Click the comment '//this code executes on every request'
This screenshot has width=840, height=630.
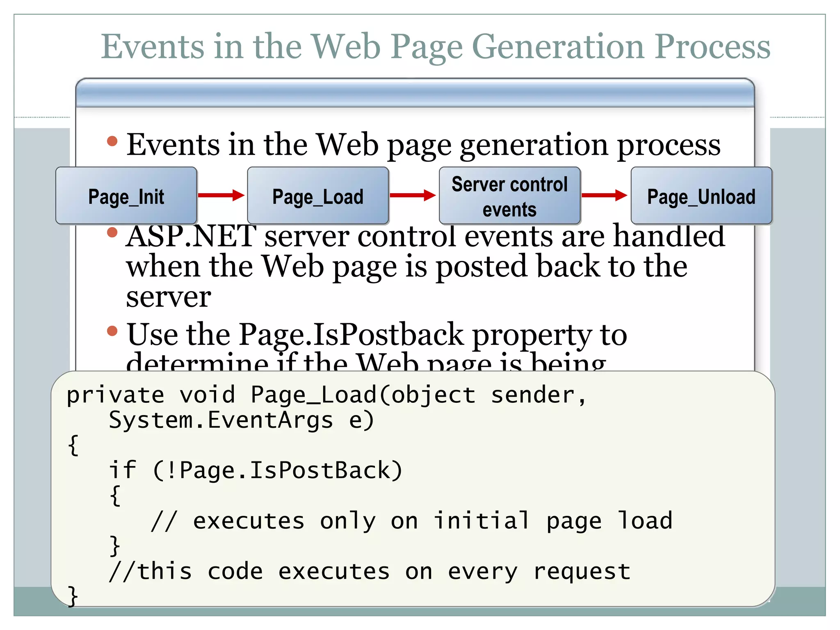point(370,572)
